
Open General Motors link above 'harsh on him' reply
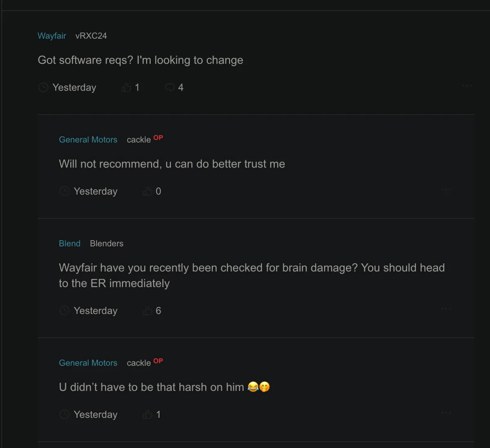pyautogui.click(x=88, y=363)
